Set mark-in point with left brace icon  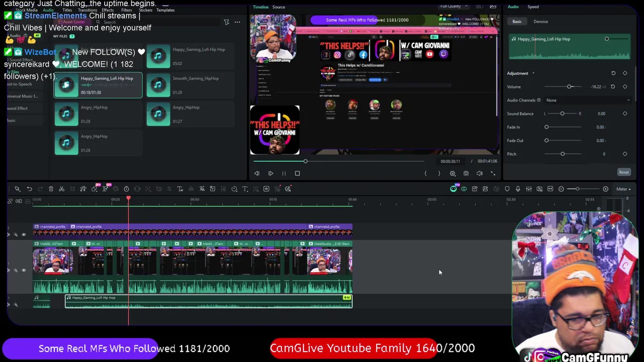425,173
